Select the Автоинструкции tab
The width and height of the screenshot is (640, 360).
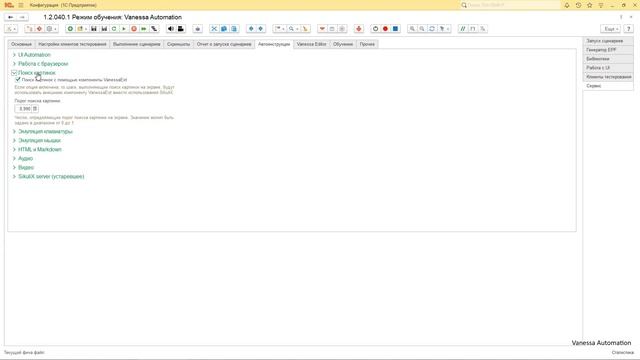point(274,44)
